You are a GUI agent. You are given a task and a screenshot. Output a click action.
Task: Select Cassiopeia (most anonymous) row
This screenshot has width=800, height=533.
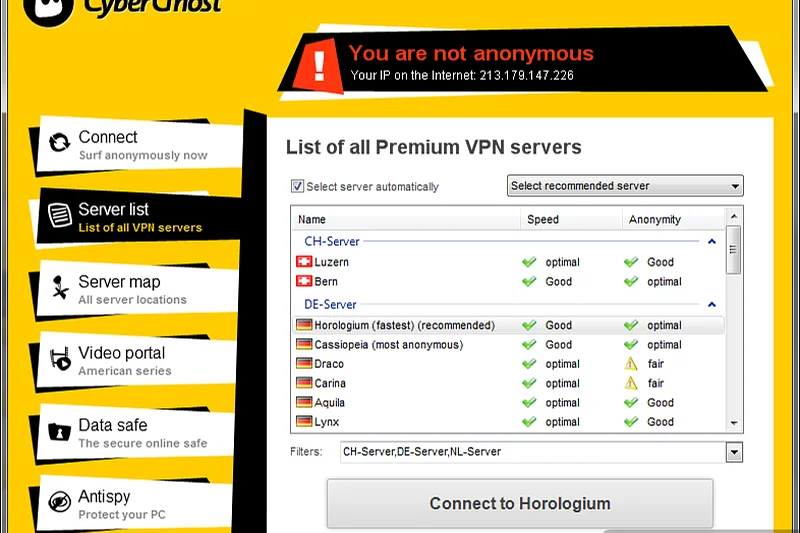coord(508,345)
